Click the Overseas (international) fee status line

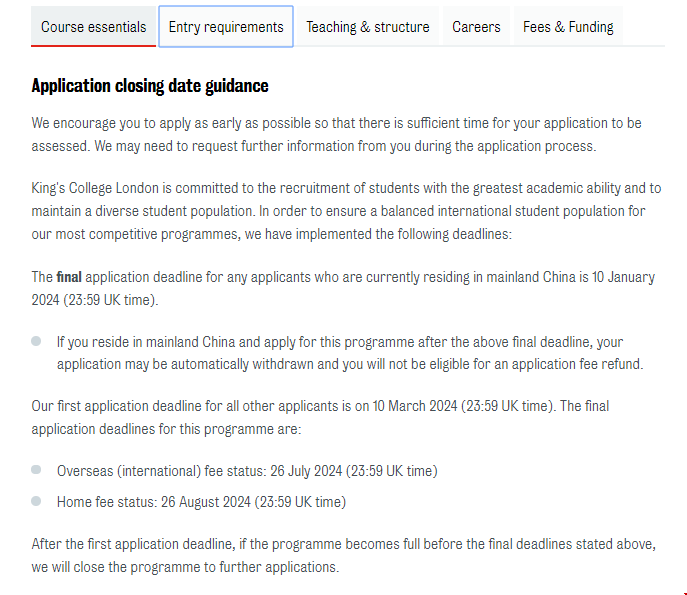[x=247, y=471]
